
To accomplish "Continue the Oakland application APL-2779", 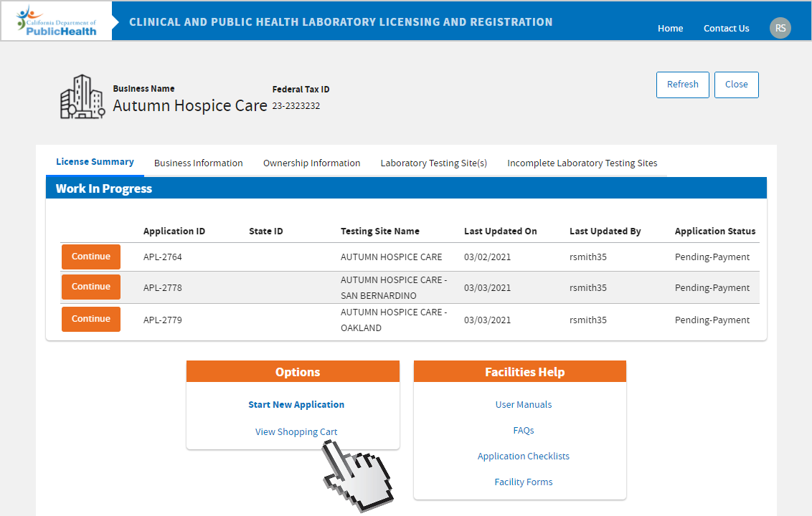I will point(91,319).
